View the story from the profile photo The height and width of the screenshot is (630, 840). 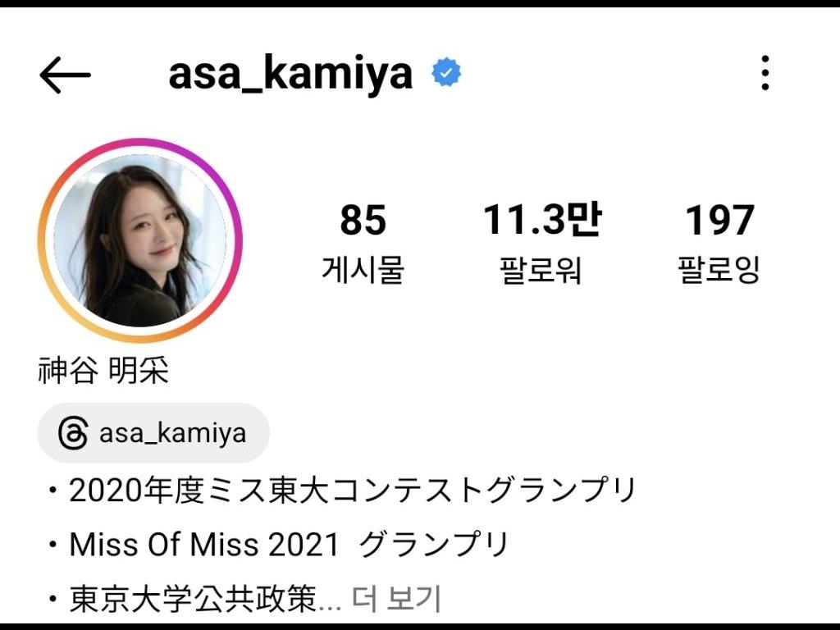(x=139, y=240)
